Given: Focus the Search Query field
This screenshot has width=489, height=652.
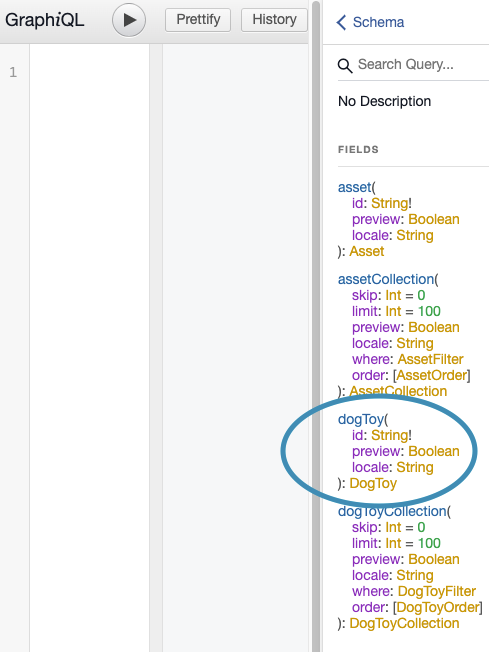Looking at the screenshot, I should 422,64.
